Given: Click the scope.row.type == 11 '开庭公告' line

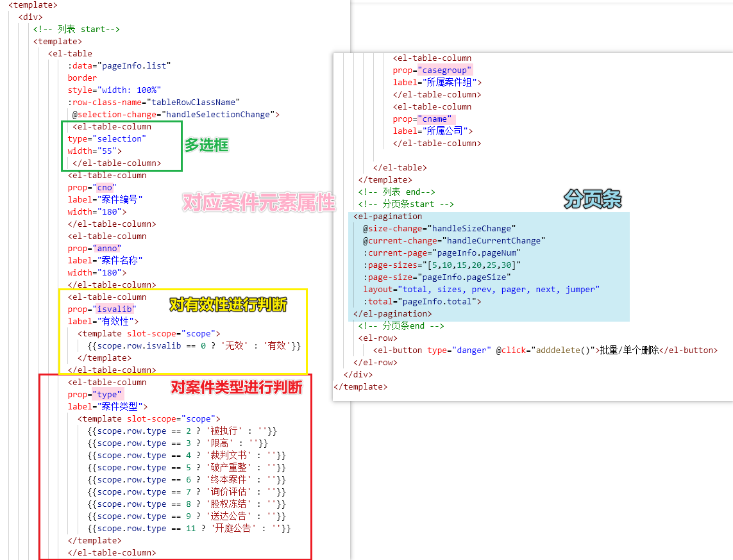Looking at the screenshot, I should (x=189, y=528).
